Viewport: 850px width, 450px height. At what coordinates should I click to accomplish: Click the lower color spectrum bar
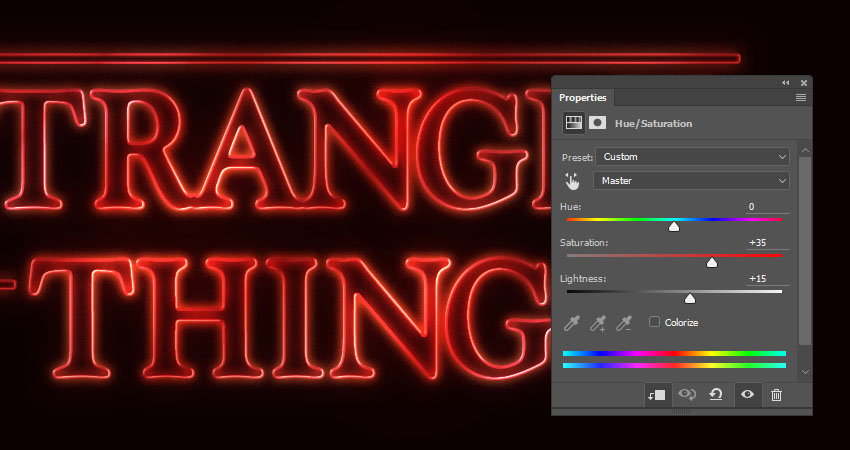point(674,365)
